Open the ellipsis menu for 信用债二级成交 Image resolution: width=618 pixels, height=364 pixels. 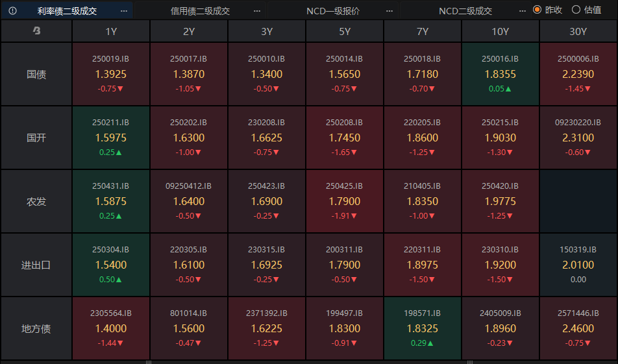point(257,11)
